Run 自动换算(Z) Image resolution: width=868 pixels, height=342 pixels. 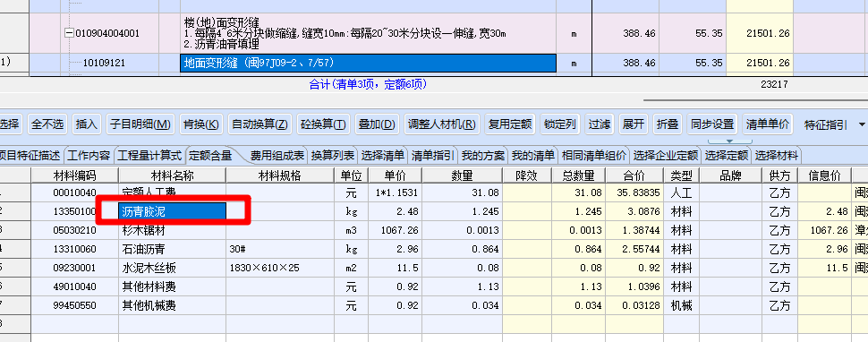coord(260,124)
